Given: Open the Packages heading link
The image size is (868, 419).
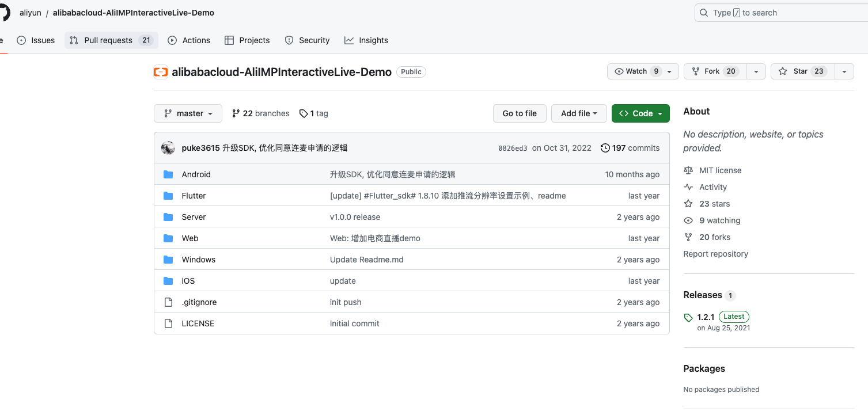Looking at the screenshot, I should [704, 368].
